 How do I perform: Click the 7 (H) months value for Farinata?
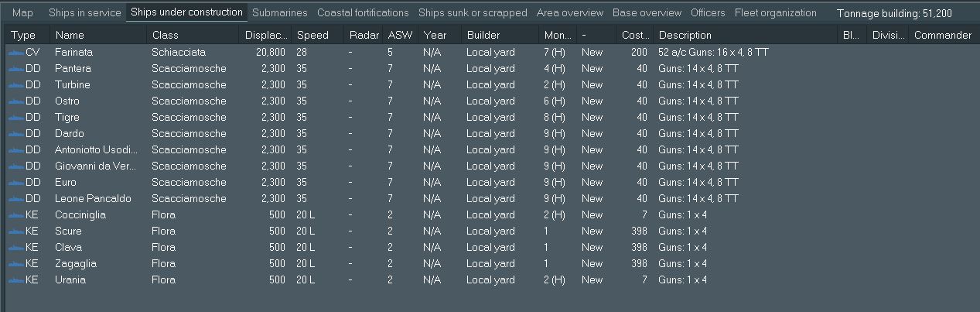point(555,53)
